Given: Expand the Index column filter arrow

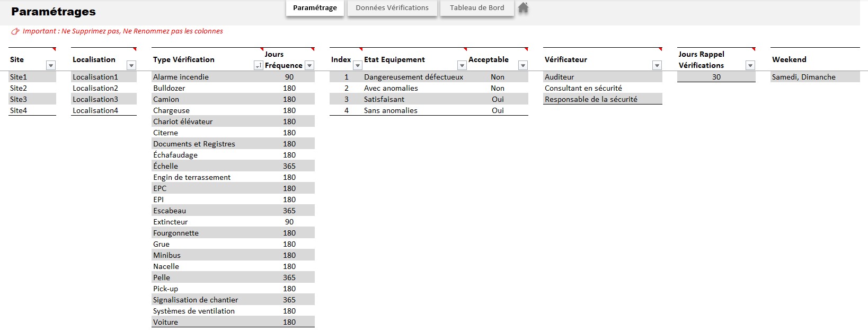Looking at the screenshot, I should [x=358, y=65].
